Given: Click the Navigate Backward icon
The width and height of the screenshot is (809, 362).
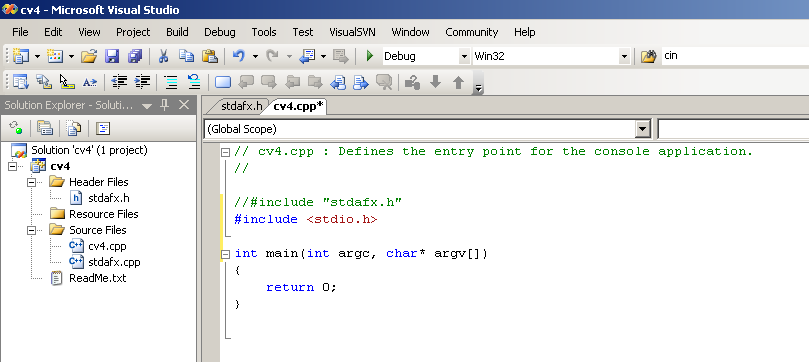Looking at the screenshot, I should point(308,56).
